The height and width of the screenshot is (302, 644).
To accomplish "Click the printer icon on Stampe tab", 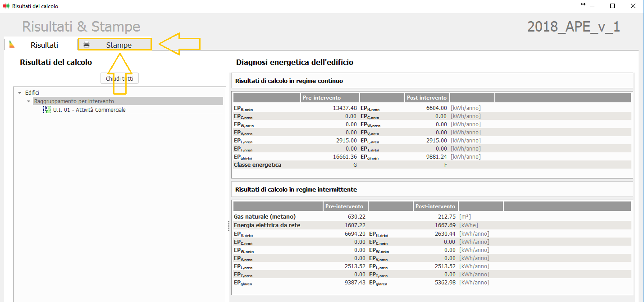I will (87, 45).
